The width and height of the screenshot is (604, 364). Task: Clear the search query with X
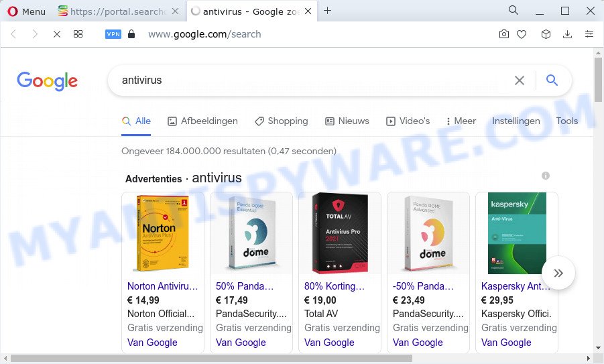[x=520, y=80]
